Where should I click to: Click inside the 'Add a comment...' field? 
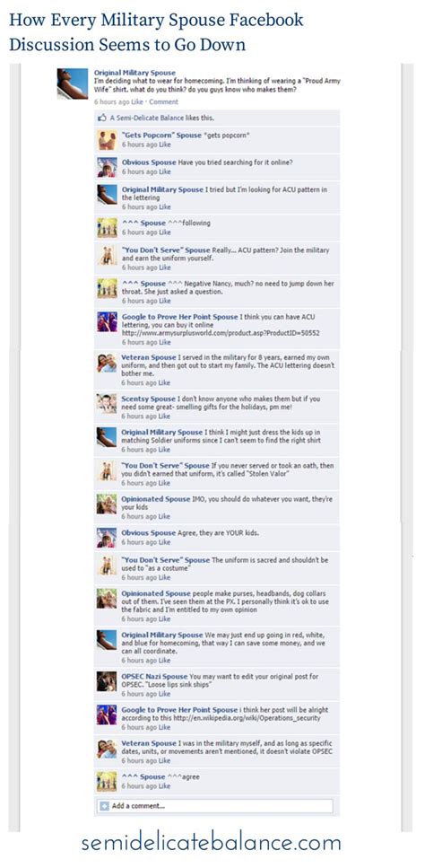coord(215,805)
